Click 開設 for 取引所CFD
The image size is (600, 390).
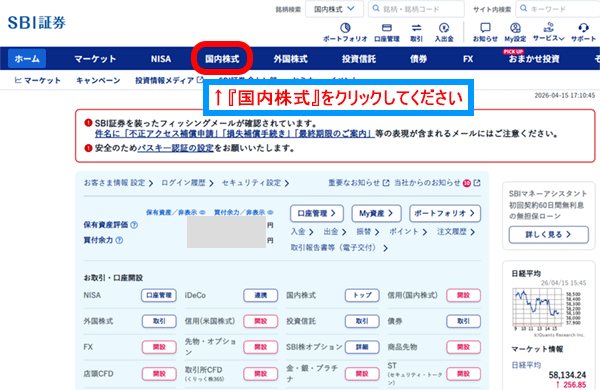pyautogui.click(x=261, y=374)
